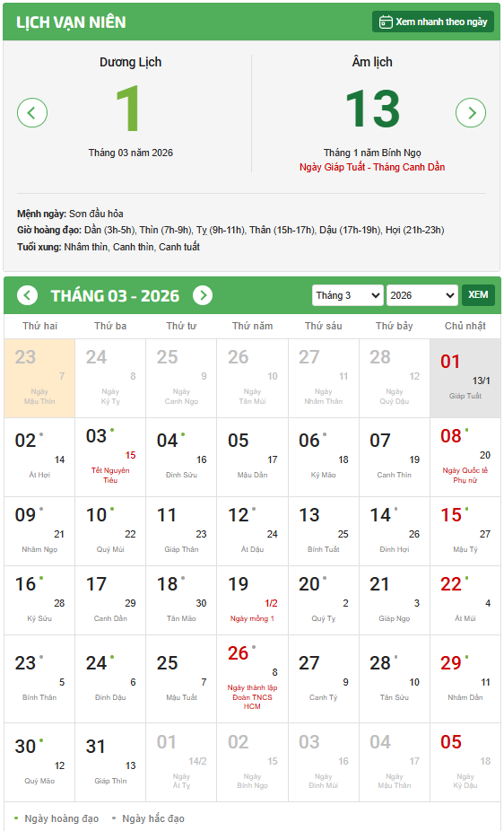This screenshot has height=831, width=504.
Task: Open Xem nhanh theo ngày quick view
Action: coord(433,22)
